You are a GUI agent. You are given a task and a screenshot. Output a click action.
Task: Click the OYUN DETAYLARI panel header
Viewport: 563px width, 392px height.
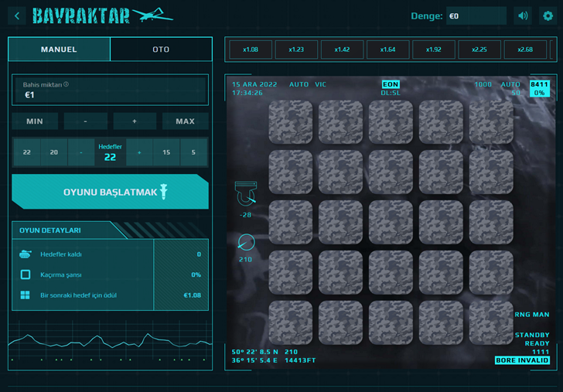point(68,230)
